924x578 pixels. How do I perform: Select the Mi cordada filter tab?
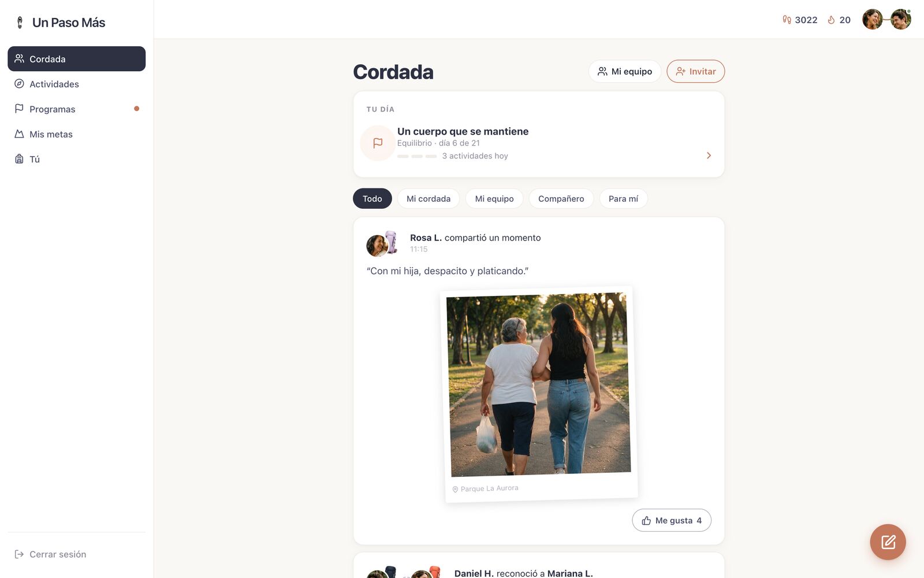click(x=428, y=198)
